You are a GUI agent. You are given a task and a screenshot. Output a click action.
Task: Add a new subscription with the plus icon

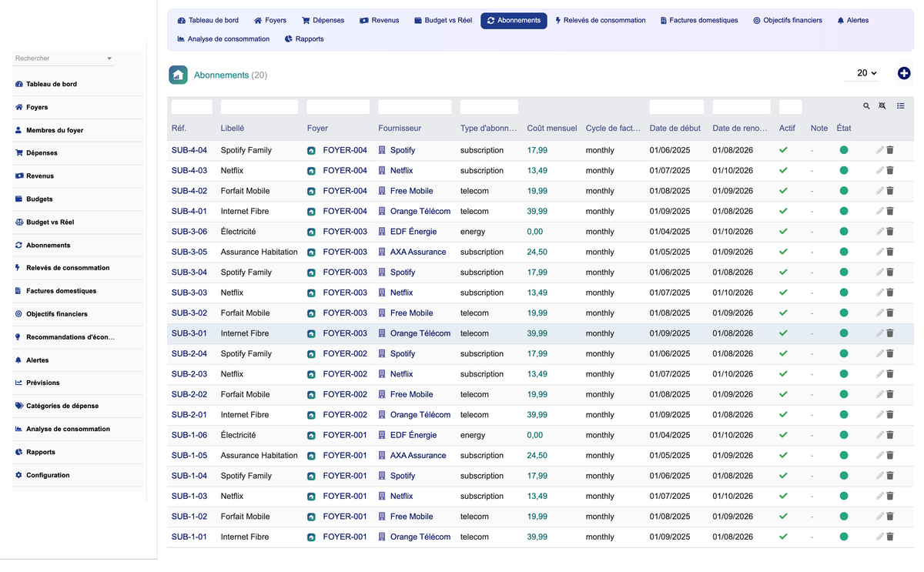[x=904, y=73]
